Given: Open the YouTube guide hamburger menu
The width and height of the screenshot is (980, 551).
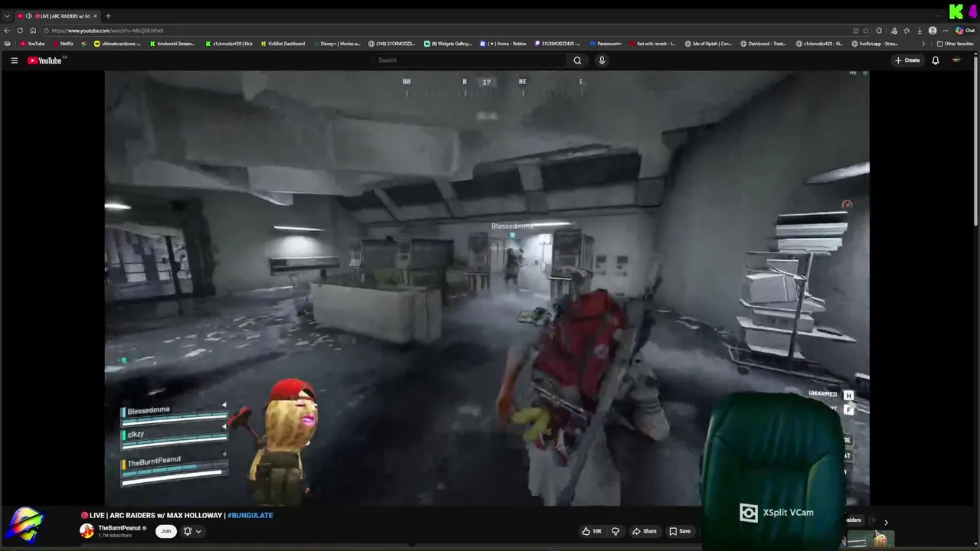Looking at the screenshot, I should (14, 60).
